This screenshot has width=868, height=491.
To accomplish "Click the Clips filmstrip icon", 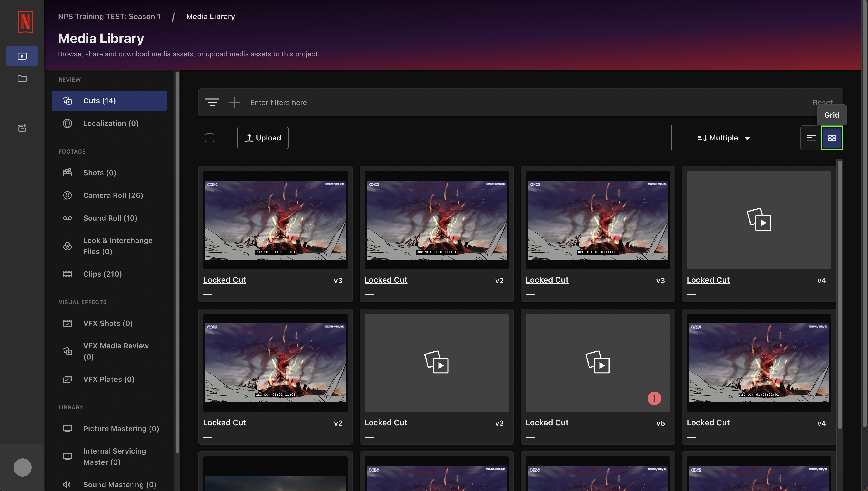I will click(x=67, y=274).
